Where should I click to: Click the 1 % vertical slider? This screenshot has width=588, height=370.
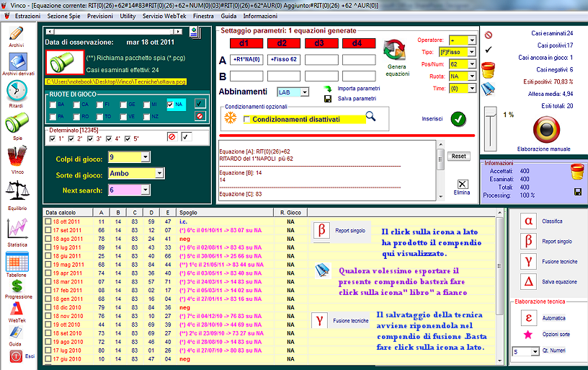(490, 128)
